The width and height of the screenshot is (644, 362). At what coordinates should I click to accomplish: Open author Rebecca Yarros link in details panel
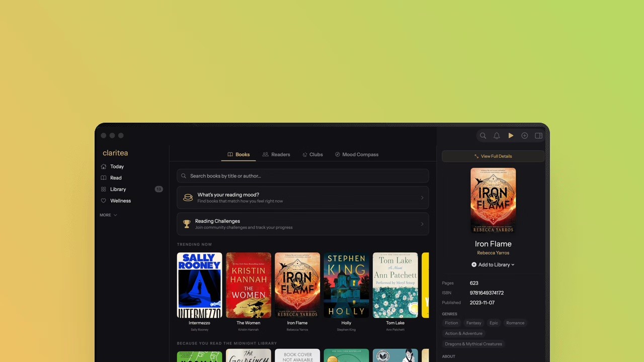(x=493, y=253)
